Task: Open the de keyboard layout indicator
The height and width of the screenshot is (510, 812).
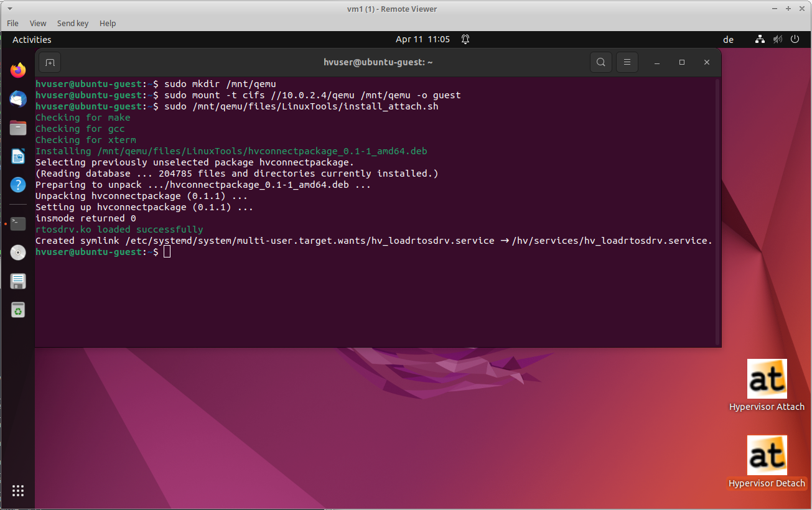Action: 728,40
